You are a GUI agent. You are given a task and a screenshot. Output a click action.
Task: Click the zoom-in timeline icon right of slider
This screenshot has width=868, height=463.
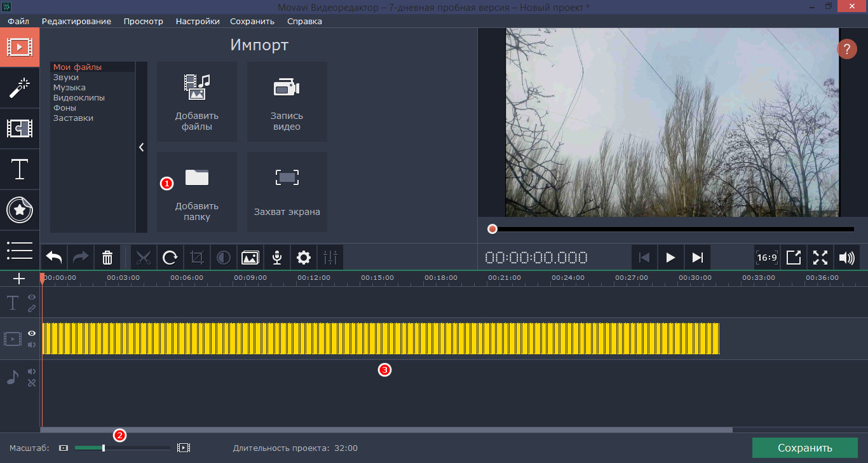(x=184, y=448)
